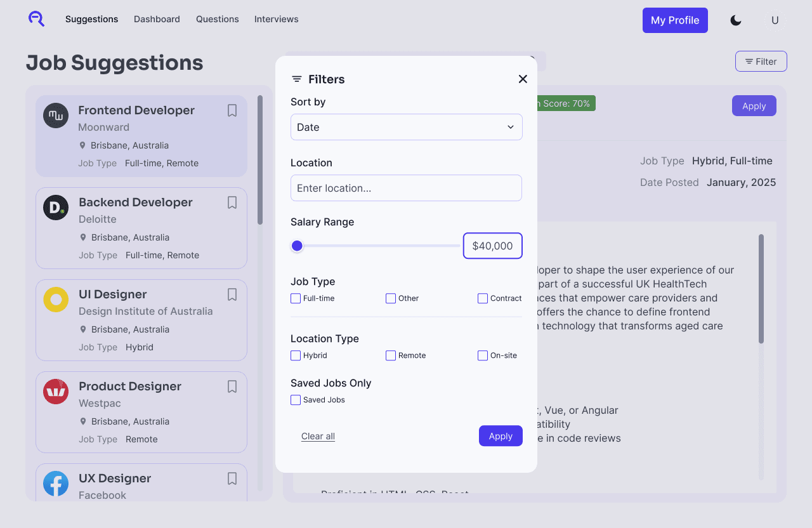Apply the selected filters
The height and width of the screenshot is (528, 812).
pos(501,436)
